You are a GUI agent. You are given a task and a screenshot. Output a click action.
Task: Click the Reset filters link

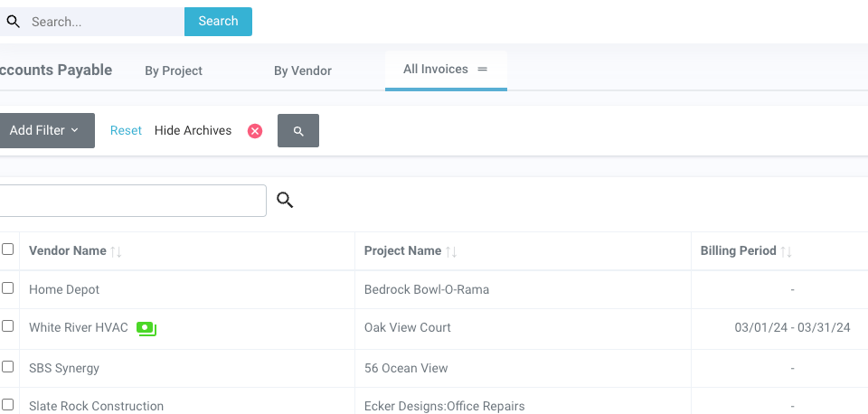pyautogui.click(x=126, y=131)
